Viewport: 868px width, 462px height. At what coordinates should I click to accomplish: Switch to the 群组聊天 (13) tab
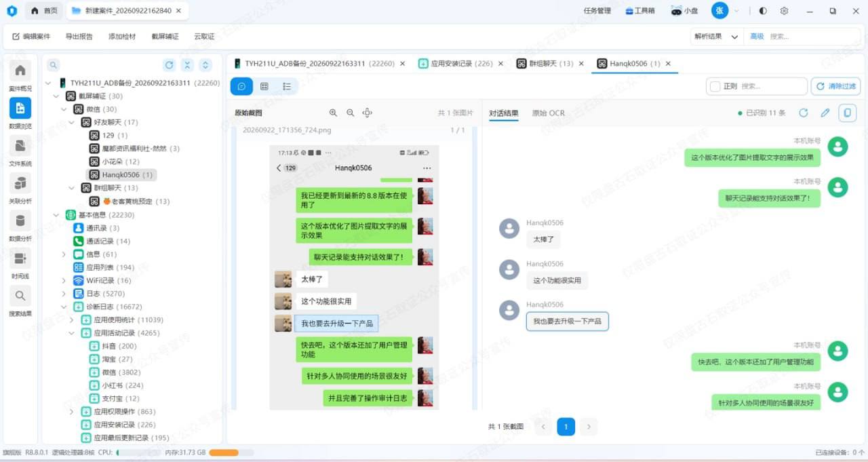[550, 63]
